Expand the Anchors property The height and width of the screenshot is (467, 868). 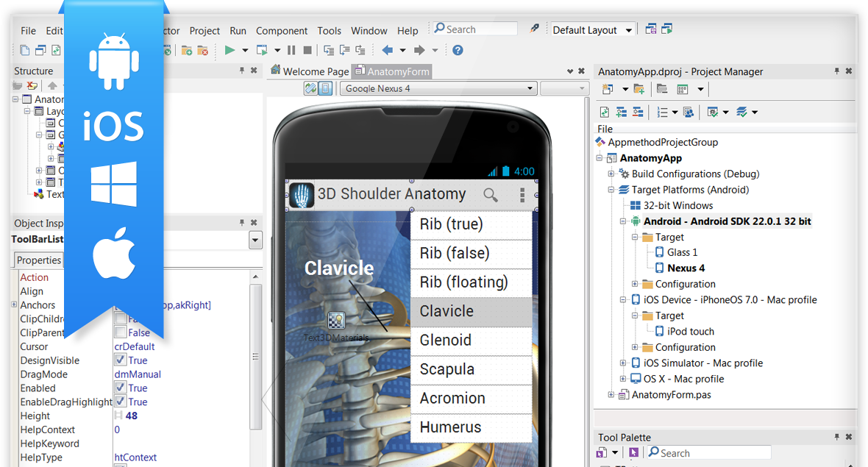(x=14, y=304)
